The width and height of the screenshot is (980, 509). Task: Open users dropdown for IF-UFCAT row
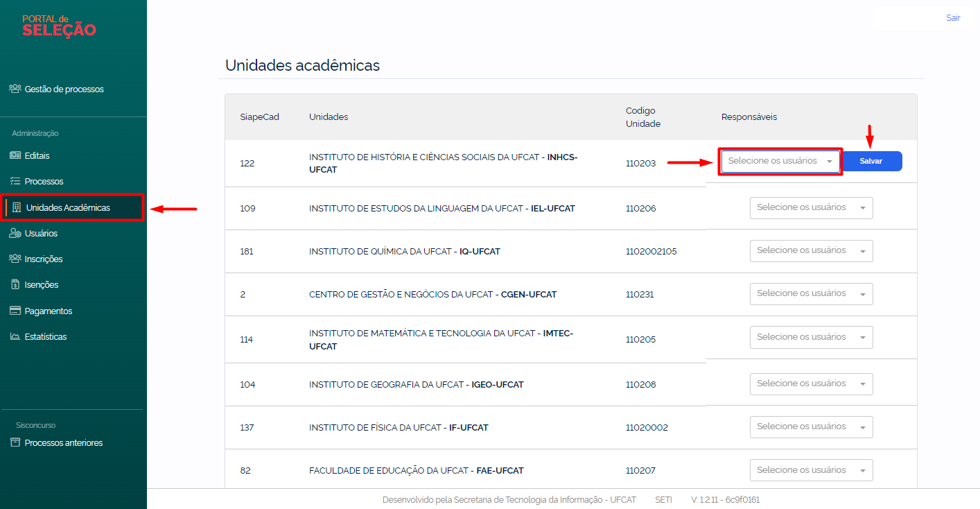pyautogui.click(x=811, y=427)
